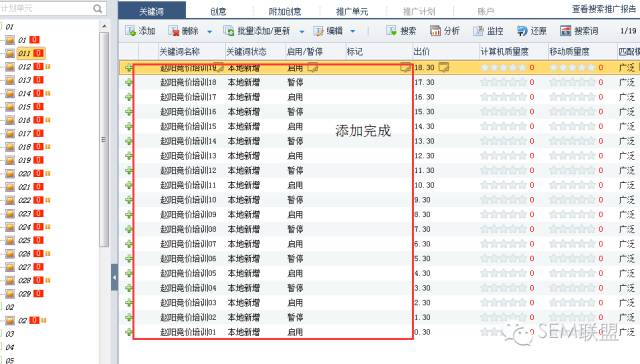
Task: Switch to the 推广单元 tab
Action: point(352,11)
